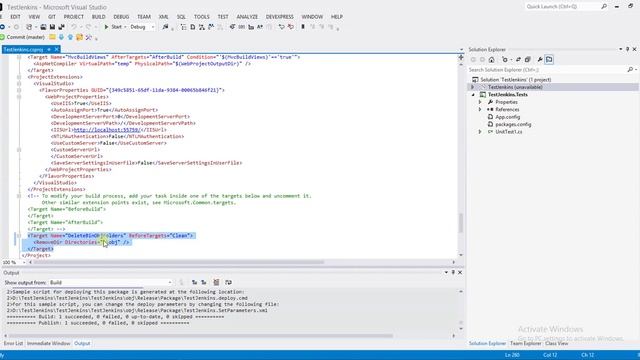The width and height of the screenshot is (640, 360).
Task: Open the ANALYZE menu
Action: point(247,17)
